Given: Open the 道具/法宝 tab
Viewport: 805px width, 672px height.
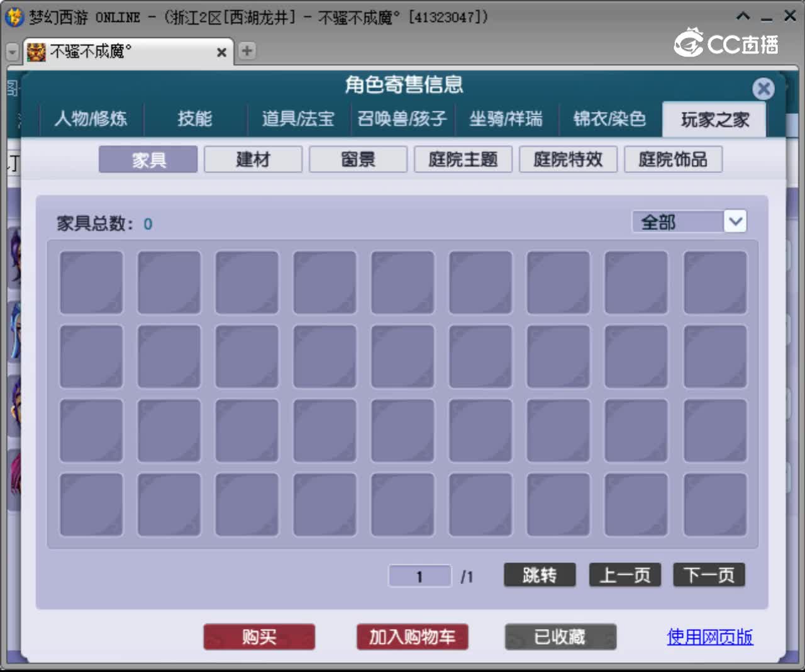Looking at the screenshot, I should click(298, 118).
